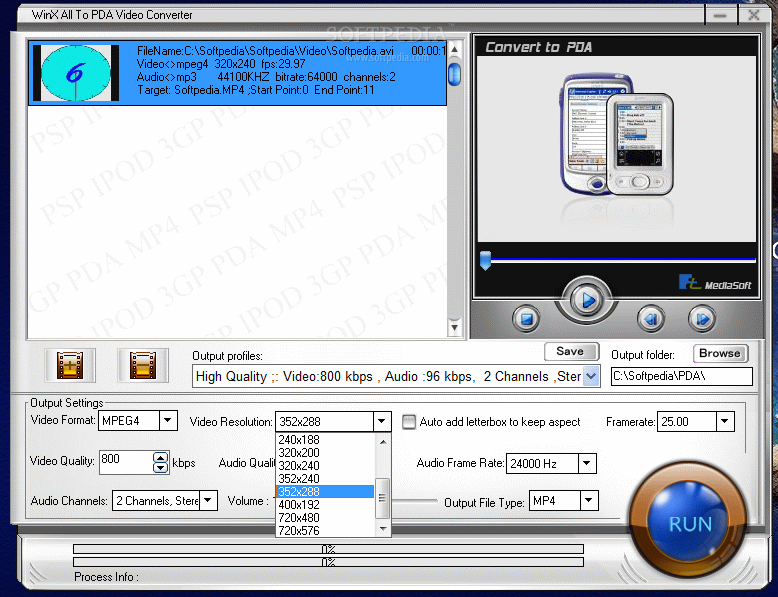The width and height of the screenshot is (778, 597).
Task: Click the add video file icon
Action: click(x=70, y=365)
